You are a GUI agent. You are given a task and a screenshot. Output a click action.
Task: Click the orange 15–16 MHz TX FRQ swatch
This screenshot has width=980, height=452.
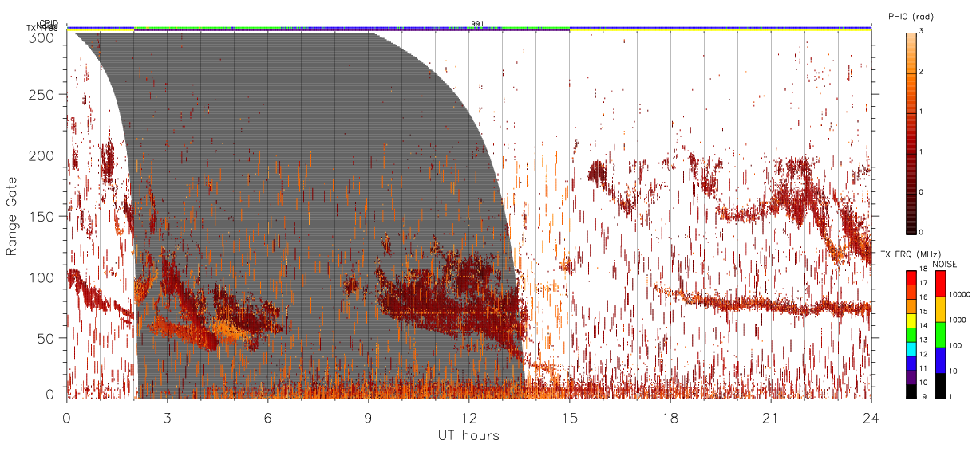coord(911,305)
